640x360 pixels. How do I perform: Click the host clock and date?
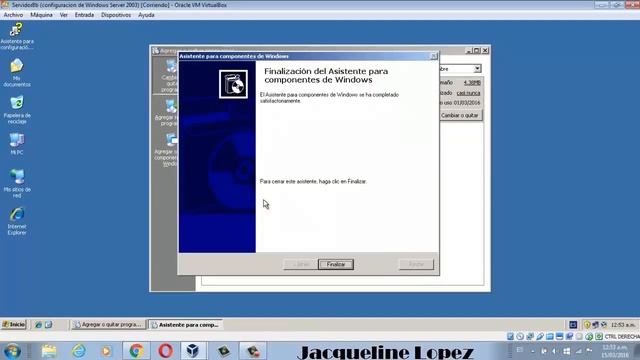click(x=616, y=351)
